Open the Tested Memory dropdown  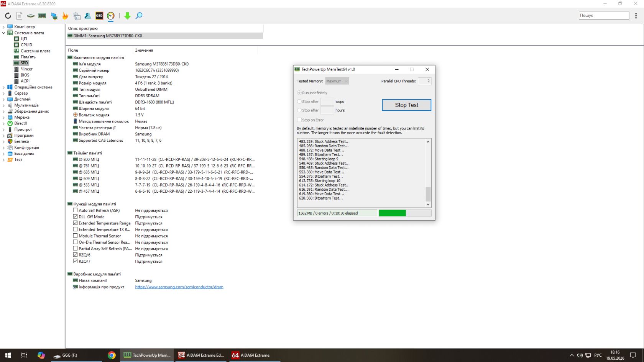(x=337, y=81)
